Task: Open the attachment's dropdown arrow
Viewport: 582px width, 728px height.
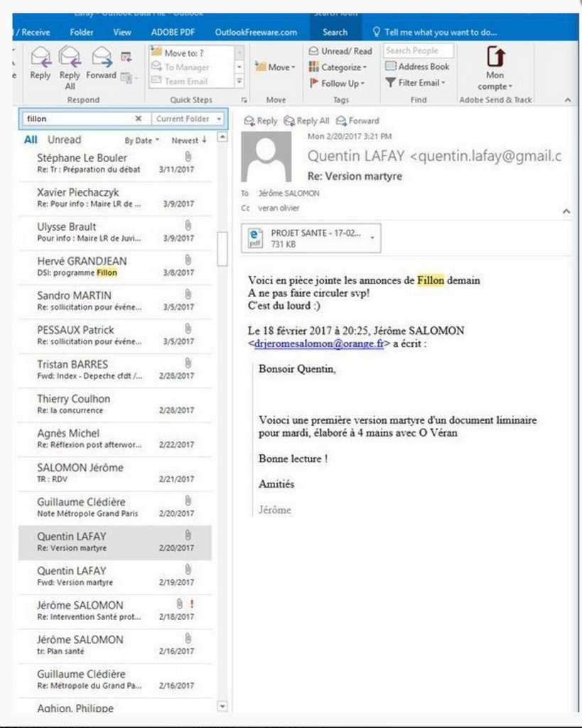Action: pyautogui.click(x=372, y=237)
